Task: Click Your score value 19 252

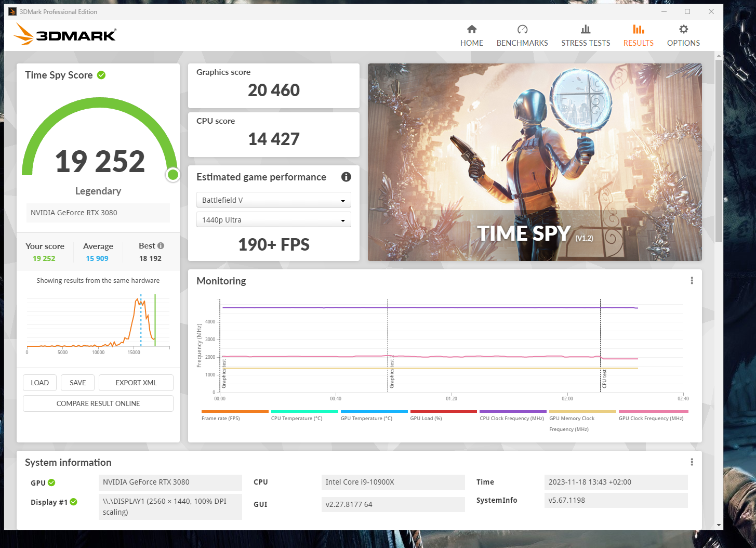Action: [44, 258]
